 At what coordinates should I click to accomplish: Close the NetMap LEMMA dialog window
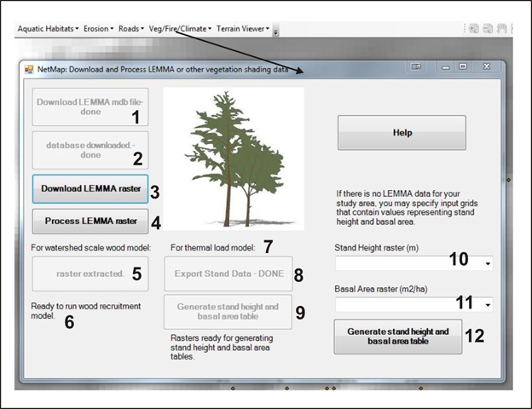(488, 66)
